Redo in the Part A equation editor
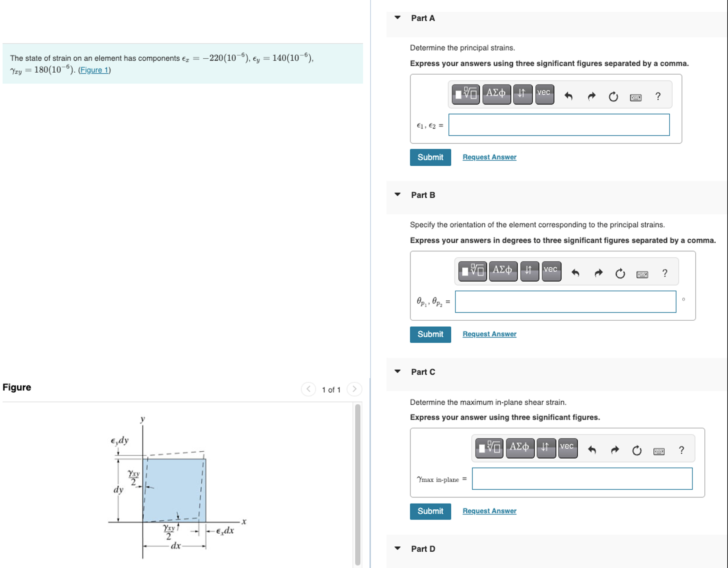728x568 pixels. point(591,95)
